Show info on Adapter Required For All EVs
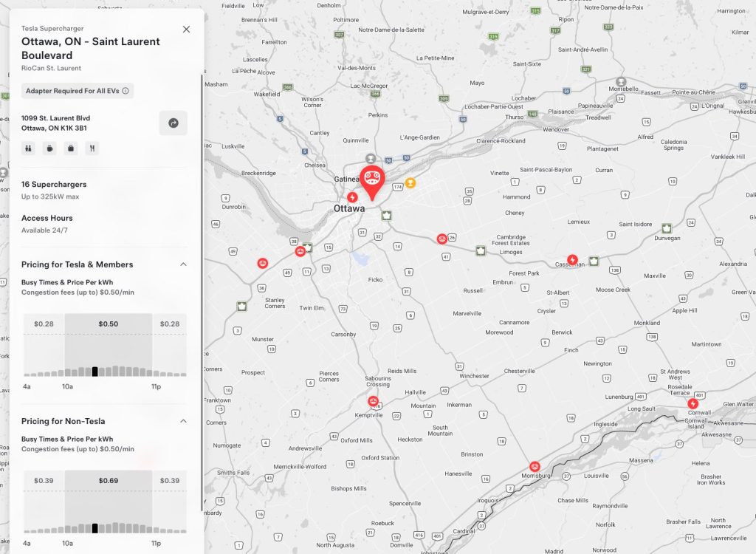This screenshot has width=756, height=554. tap(126, 91)
